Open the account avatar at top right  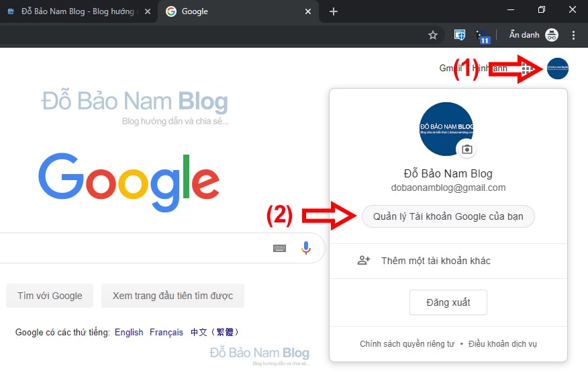[x=558, y=69]
